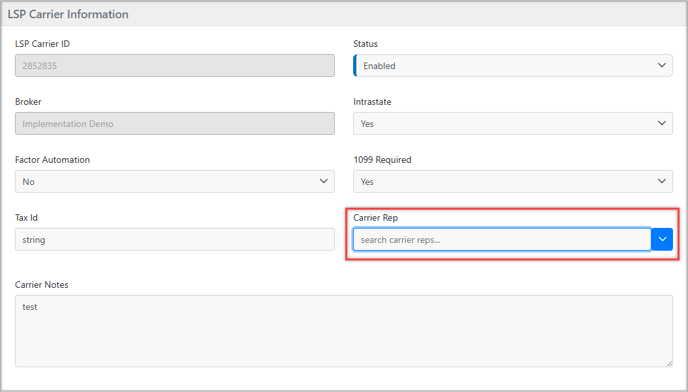Click the Carrier Rep label

point(376,218)
